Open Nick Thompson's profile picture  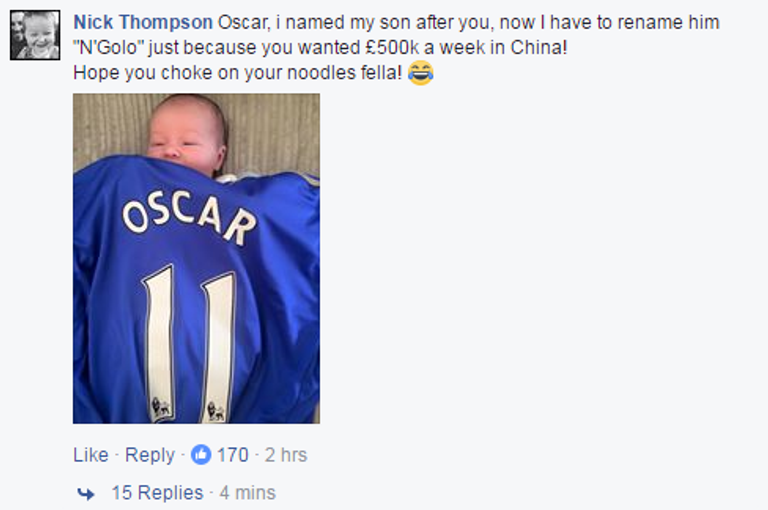click(x=35, y=35)
